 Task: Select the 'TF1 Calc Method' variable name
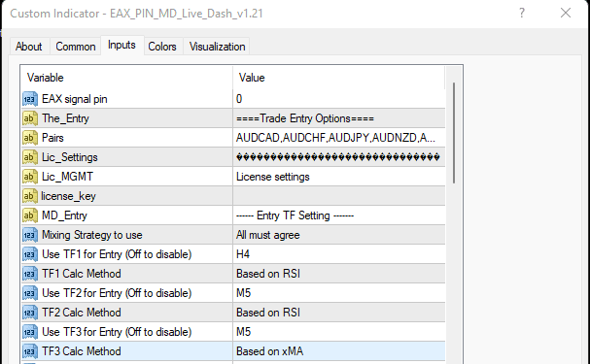click(x=82, y=274)
